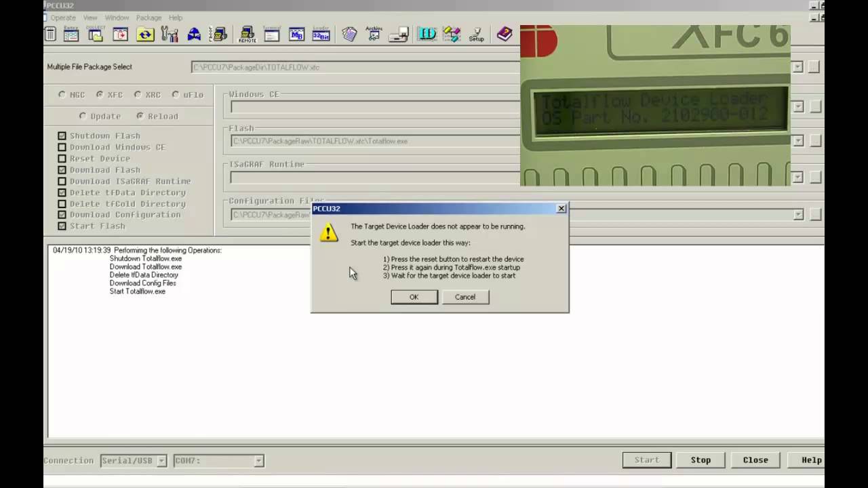
Task: Open the Archive toolbar icon
Action: coord(374,35)
